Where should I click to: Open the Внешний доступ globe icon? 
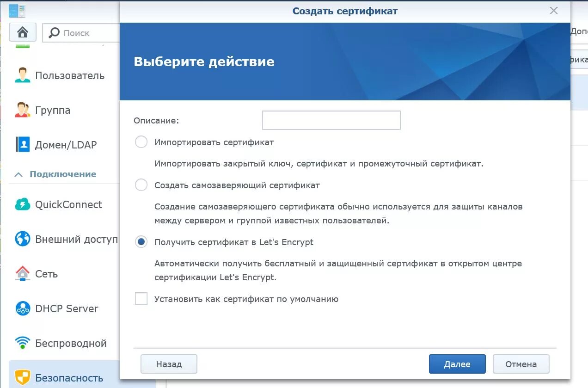(22, 239)
